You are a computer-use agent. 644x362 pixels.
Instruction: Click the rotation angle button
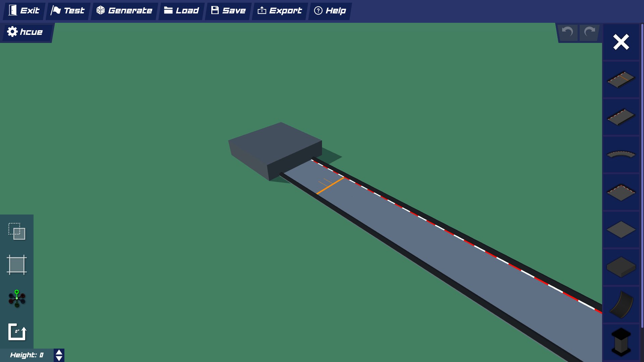click(x=17, y=332)
